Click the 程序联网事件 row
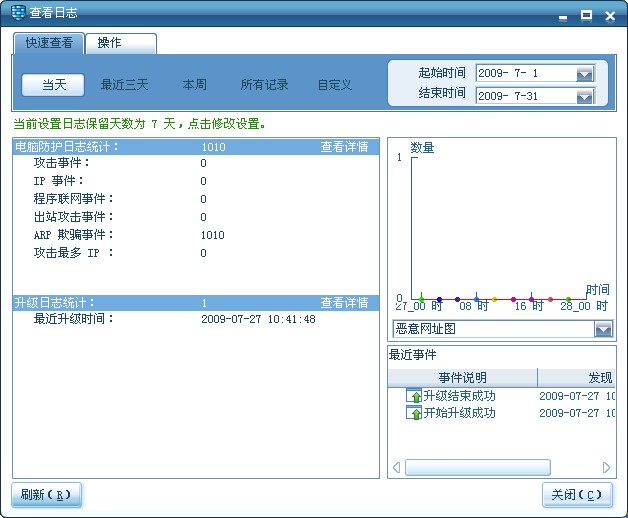 click(x=196, y=199)
